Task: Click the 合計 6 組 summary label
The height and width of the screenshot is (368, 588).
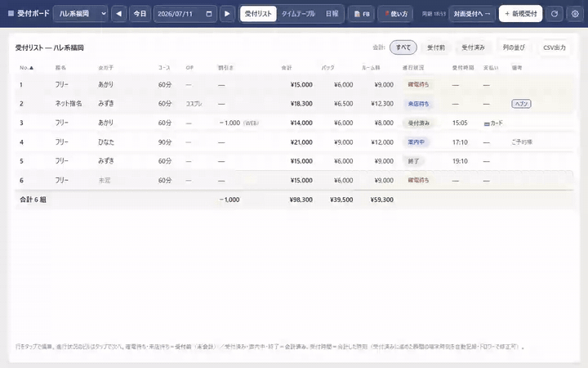Action: pos(33,200)
